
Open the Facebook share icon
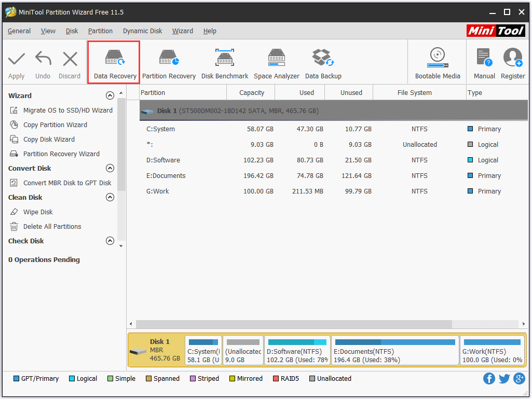click(x=489, y=378)
